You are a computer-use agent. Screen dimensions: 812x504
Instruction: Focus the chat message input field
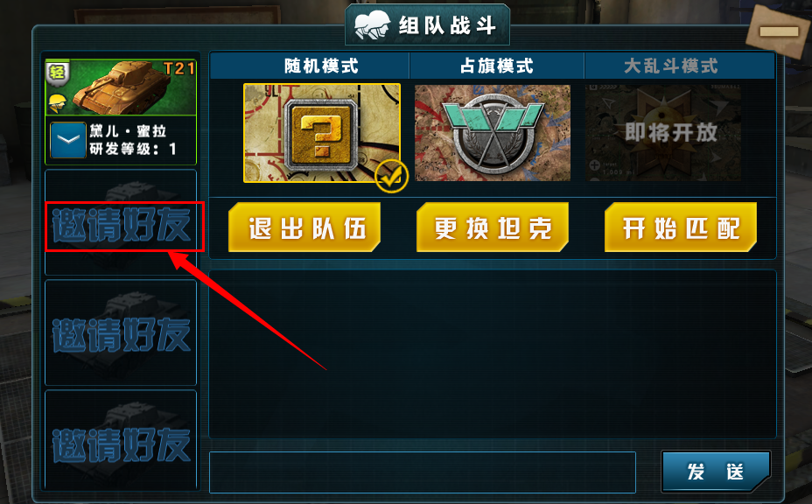click(x=422, y=472)
